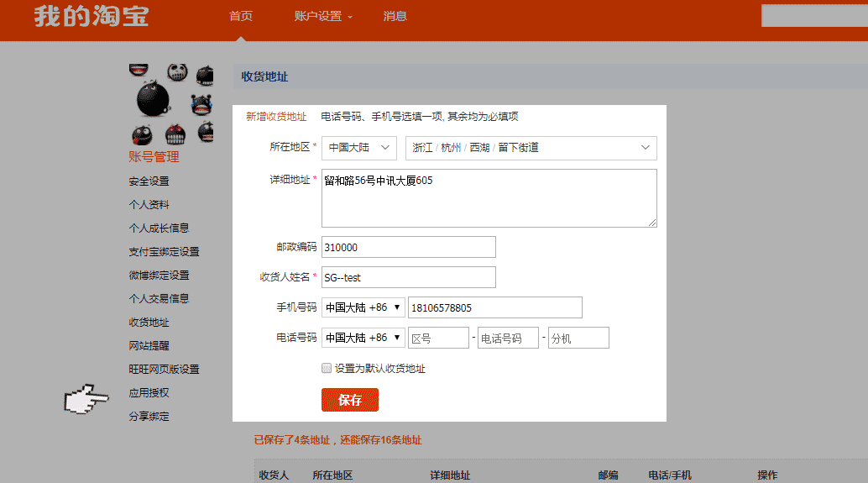This screenshot has width=868, height=483.
Task: Open the 中国大陆 country dropdown
Action: coord(359,148)
